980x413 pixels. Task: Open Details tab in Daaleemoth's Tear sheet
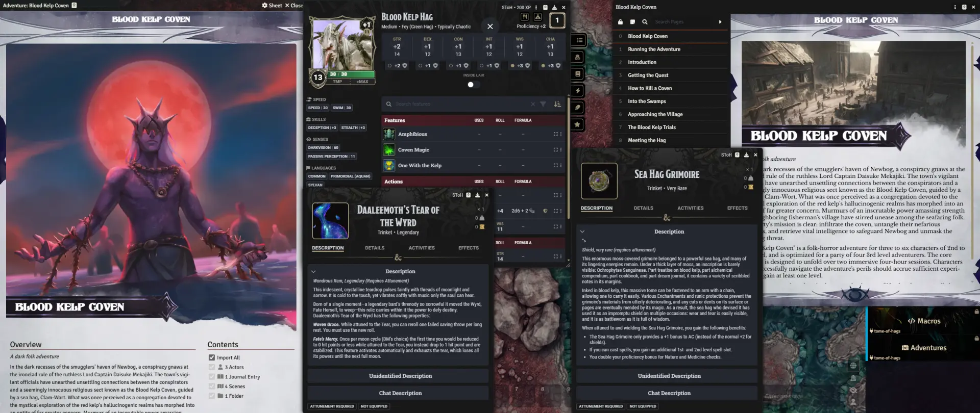375,248
